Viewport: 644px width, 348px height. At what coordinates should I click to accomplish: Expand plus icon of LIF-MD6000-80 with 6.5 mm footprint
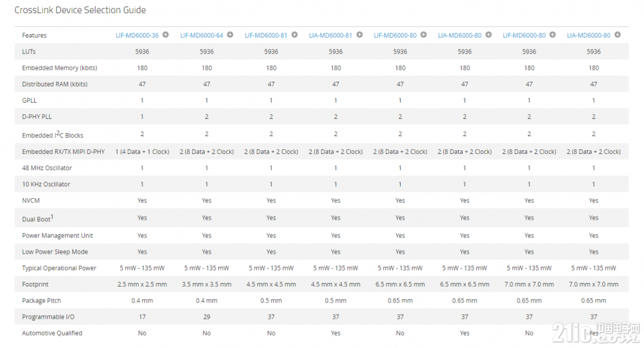click(423, 35)
